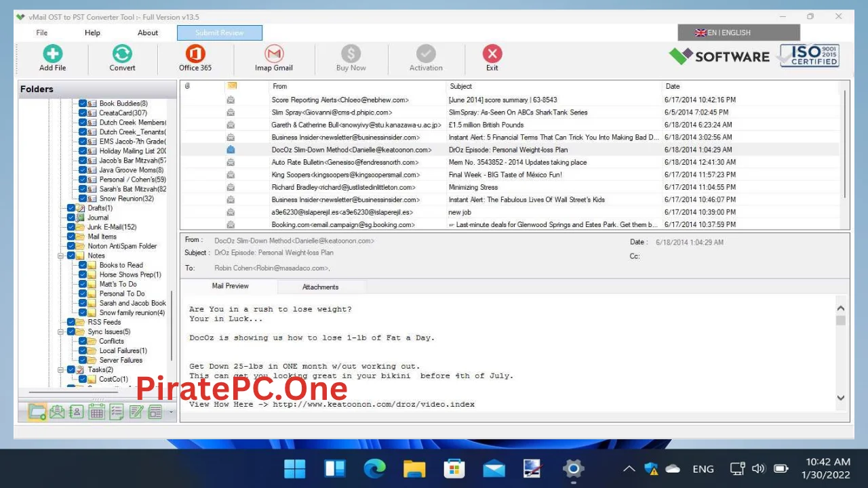Launch Microsoft Edge from taskbar
Screen dimensions: 868x488
(x=374, y=468)
